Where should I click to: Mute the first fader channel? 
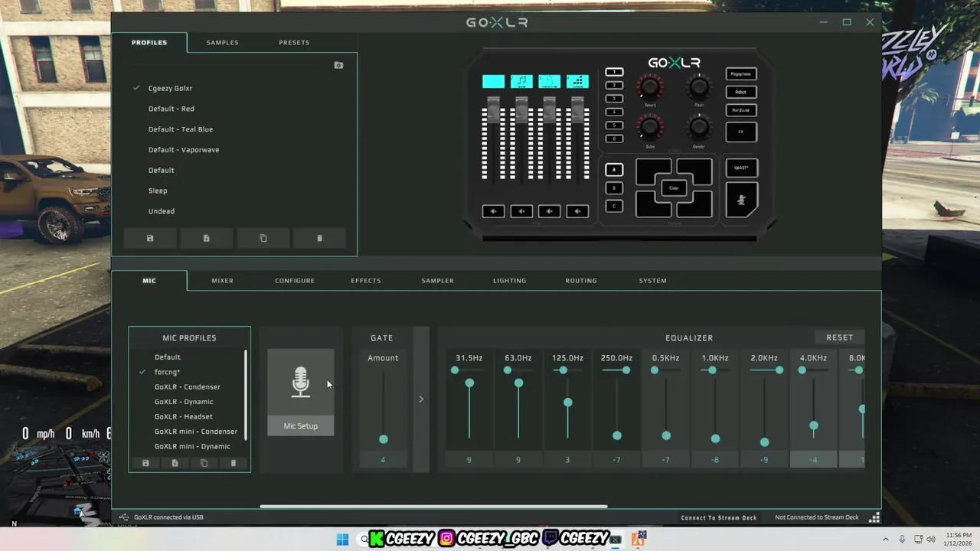(493, 211)
